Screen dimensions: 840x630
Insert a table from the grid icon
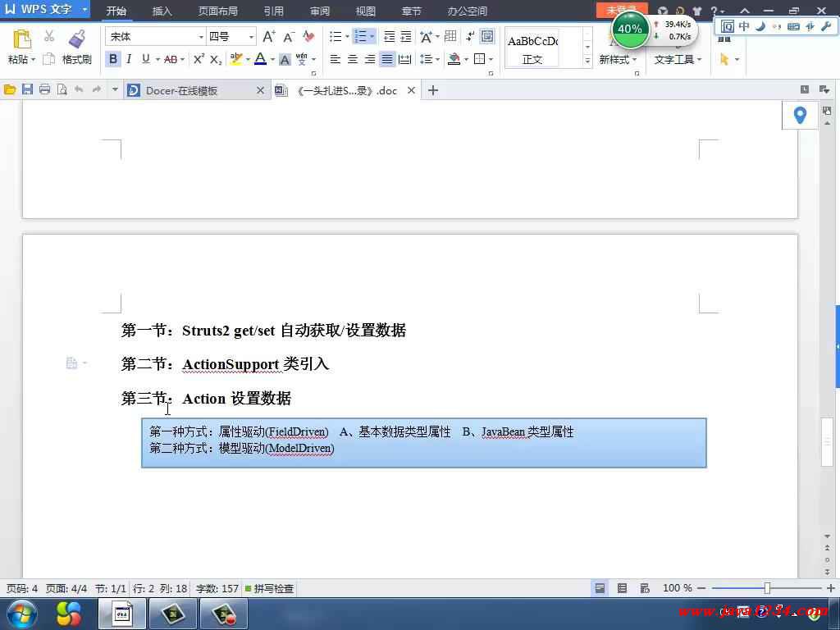(x=450, y=36)
